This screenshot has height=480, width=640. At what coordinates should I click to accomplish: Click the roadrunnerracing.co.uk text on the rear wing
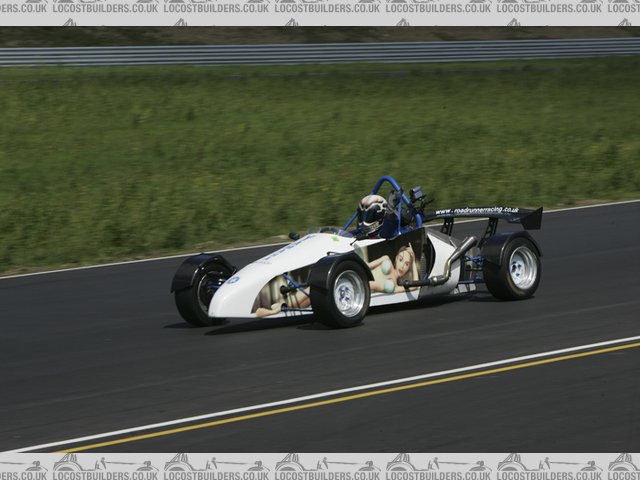[x=477, y=211]
